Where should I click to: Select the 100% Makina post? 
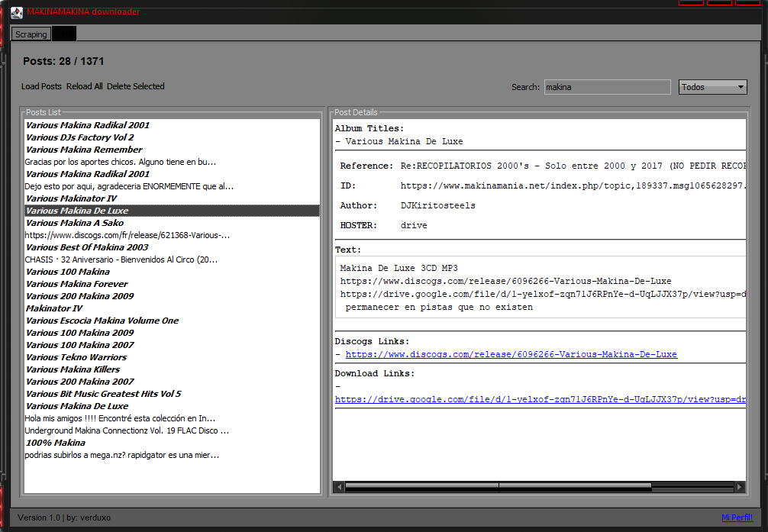[x=56, y=443]
